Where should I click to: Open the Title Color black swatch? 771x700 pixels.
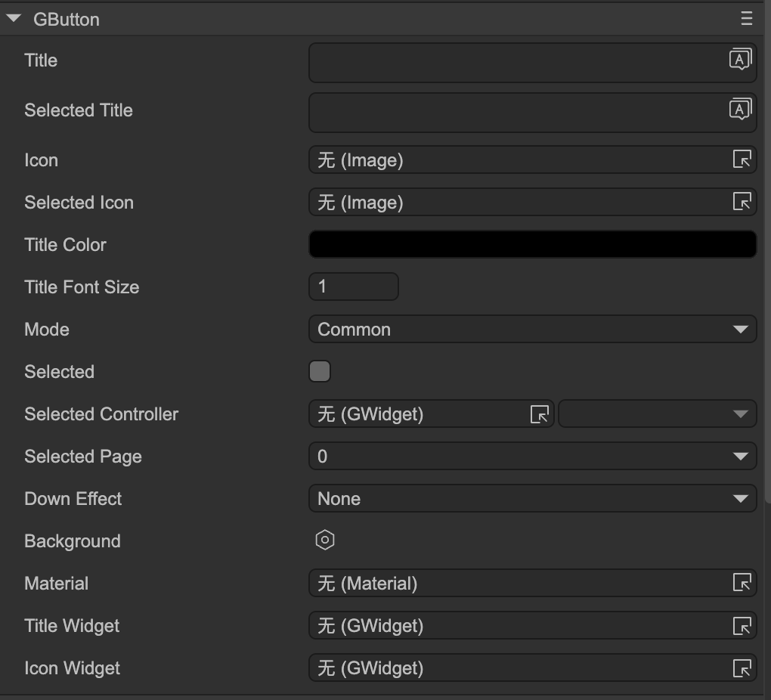[532, 244]
